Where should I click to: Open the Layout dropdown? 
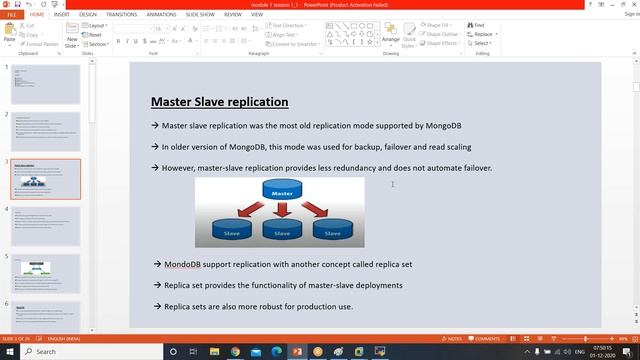(95, 25)
